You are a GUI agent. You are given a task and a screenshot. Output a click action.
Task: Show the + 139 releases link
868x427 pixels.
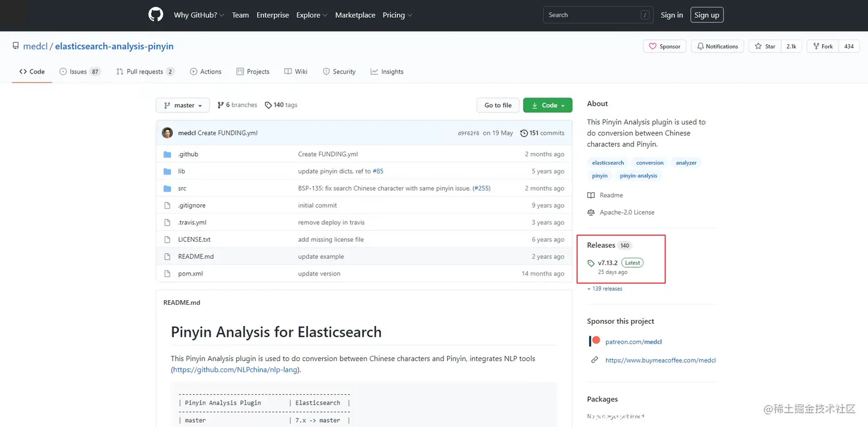point(604,289)
